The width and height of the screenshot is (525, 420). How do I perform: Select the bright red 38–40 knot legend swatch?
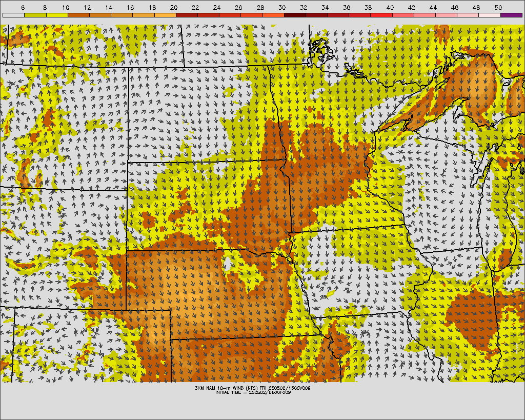point(381,15)
